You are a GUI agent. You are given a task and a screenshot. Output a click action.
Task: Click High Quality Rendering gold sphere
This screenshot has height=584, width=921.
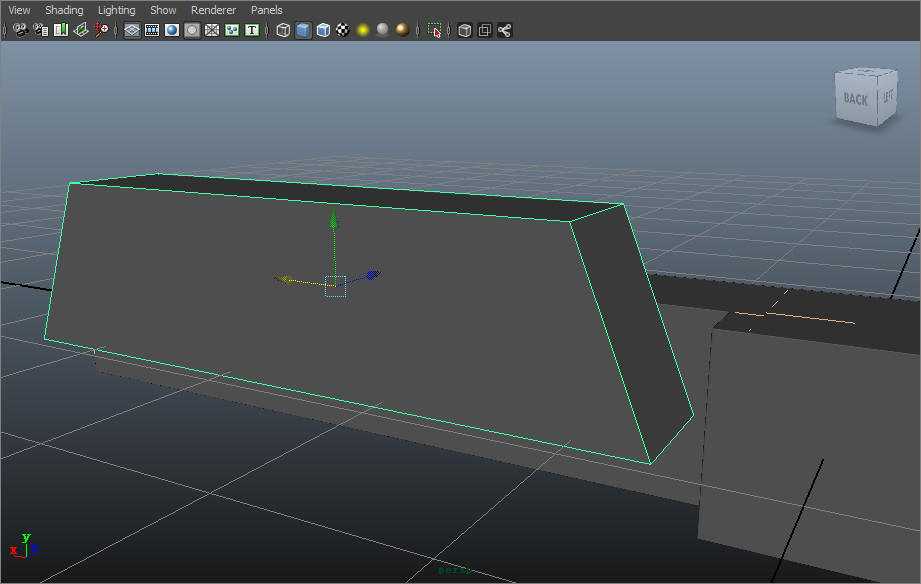tap(402, 29)
